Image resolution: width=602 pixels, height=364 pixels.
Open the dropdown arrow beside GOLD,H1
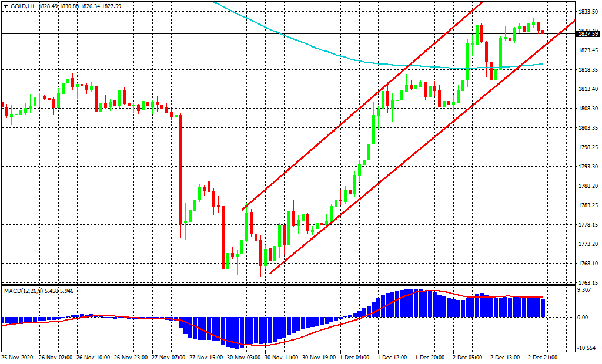(5, 6)
